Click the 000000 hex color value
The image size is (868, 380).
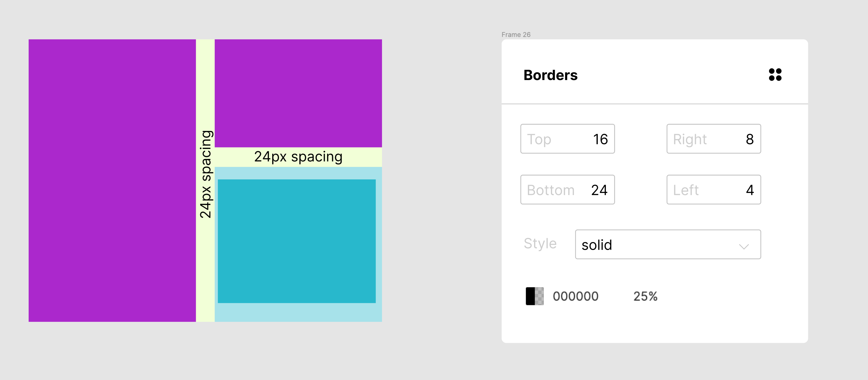click(x=575, y=296)
